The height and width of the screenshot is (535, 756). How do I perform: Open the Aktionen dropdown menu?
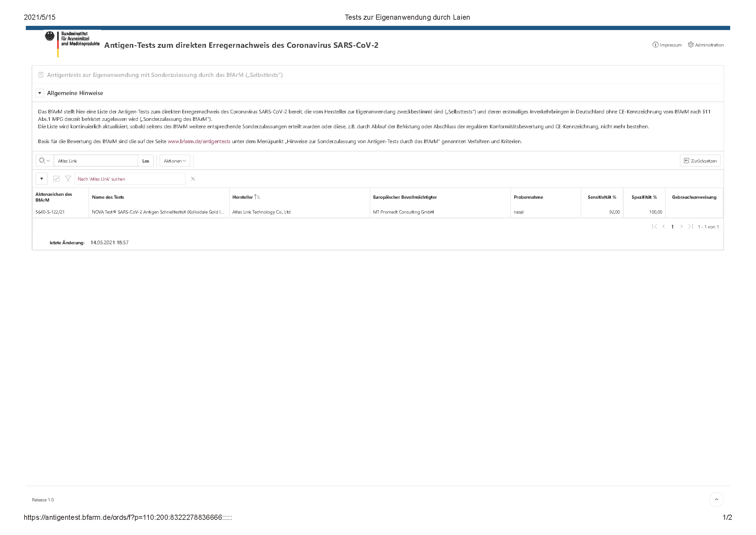pyautogui.click(x=175, y=161)
